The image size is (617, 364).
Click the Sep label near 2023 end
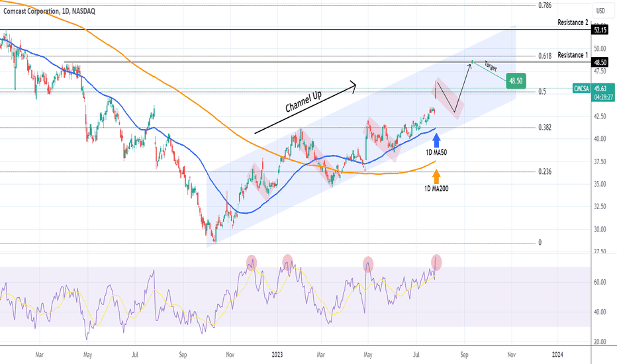[464, 355]
